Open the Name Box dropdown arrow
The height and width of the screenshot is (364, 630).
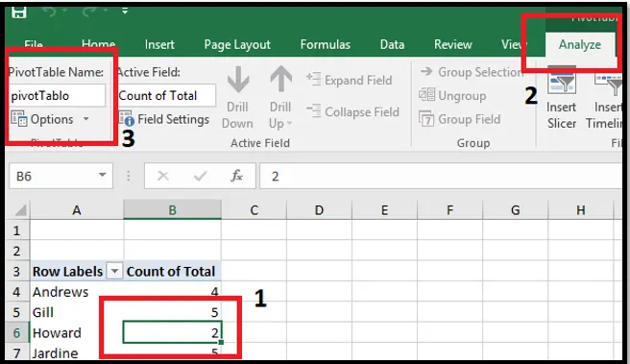coord(103,175)
